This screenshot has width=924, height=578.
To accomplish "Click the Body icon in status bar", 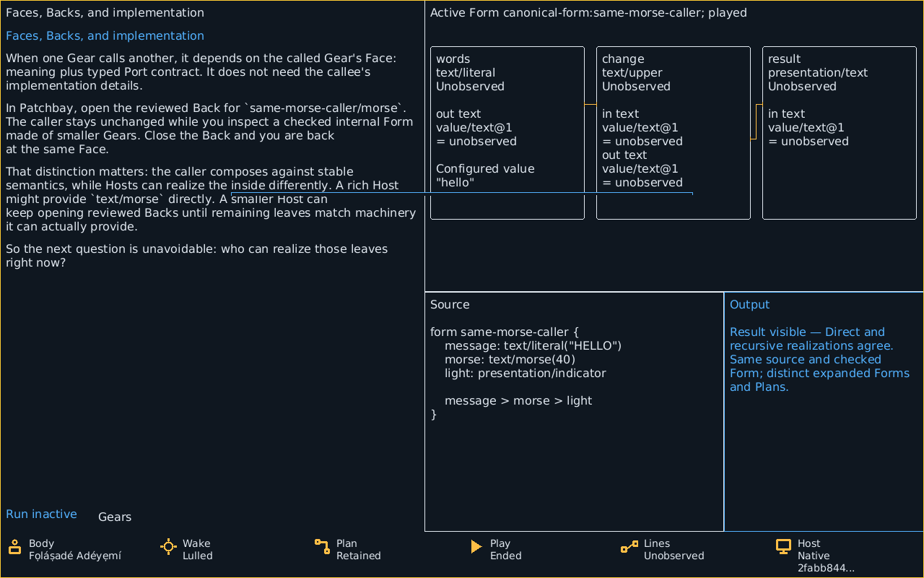I will [14, 547].
